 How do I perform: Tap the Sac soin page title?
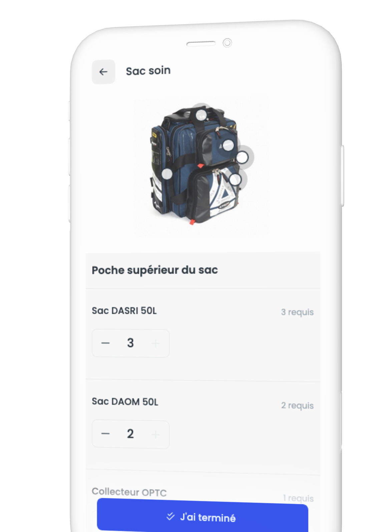pos(148,71)
